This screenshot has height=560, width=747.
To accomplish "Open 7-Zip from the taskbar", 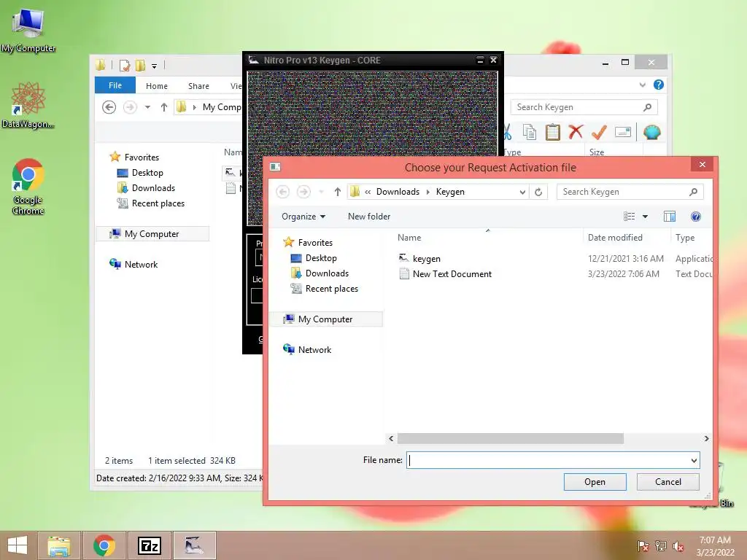I will (149, 545).
